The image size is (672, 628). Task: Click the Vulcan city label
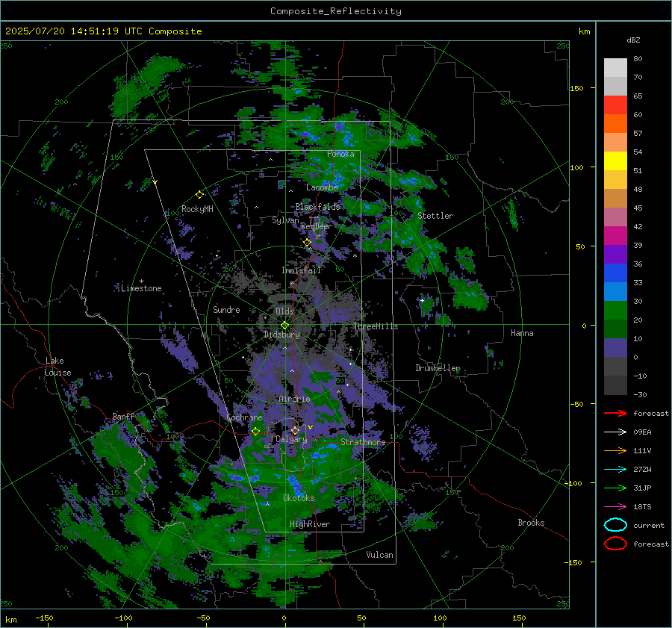coord(379,555)
